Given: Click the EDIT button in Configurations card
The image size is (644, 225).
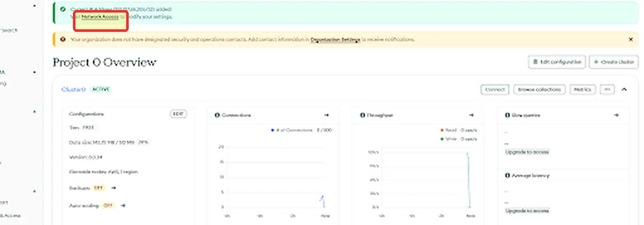Looking at the screenshot, I should click(179, 114).
